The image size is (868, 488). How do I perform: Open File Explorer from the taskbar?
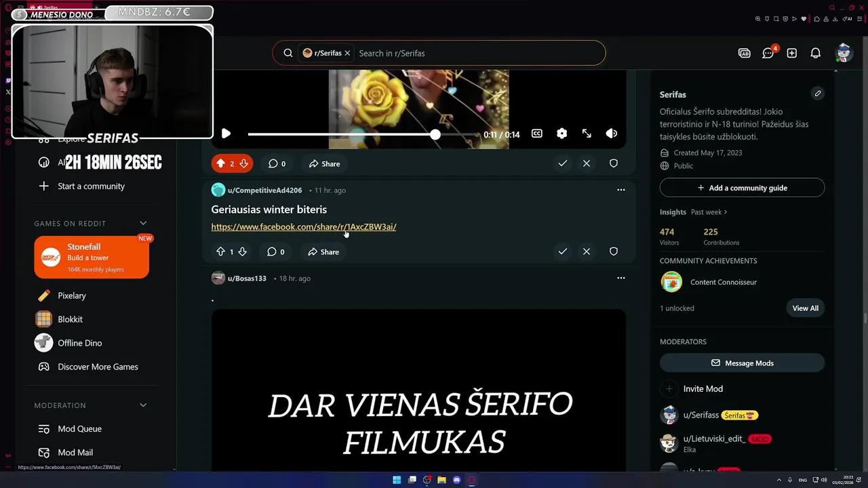tap(441, 480)
